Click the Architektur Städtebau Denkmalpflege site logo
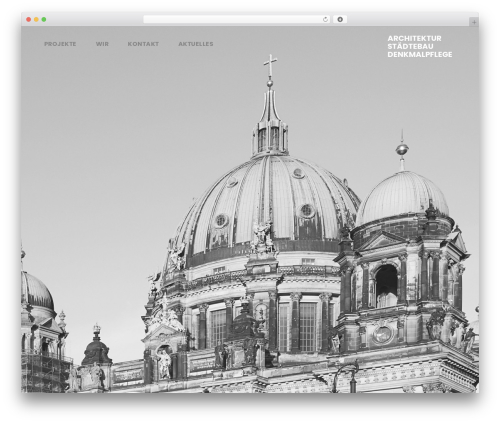This screenshot has width=500, height=423. point(420,46)
